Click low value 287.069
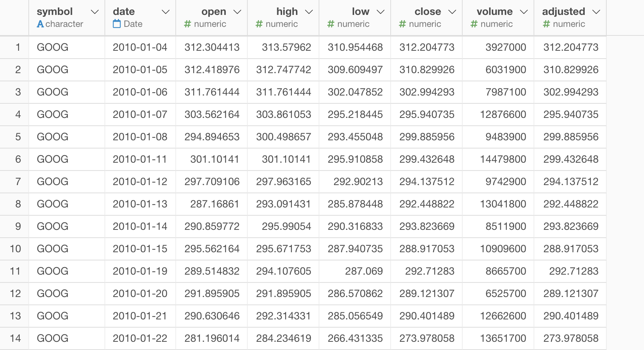The height and width of the screenshot is (350, 644). [364, 271]
